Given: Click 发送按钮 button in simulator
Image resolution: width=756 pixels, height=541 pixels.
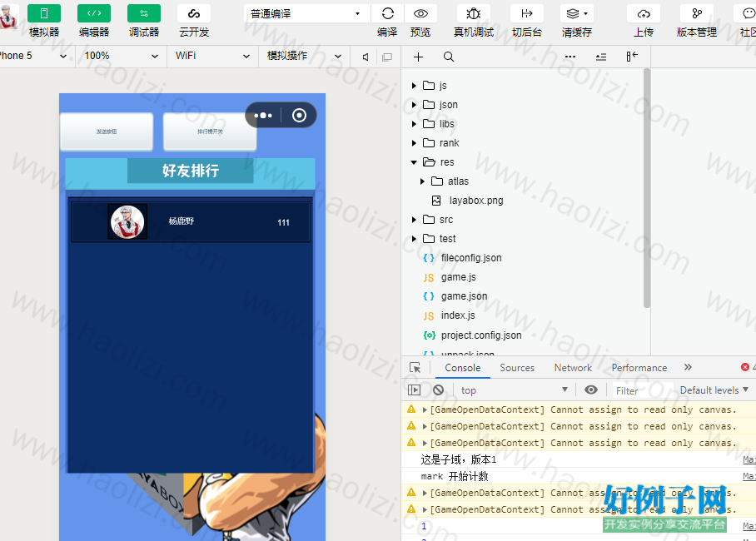Looking at the screenshot, I should (x=107, y=132).
